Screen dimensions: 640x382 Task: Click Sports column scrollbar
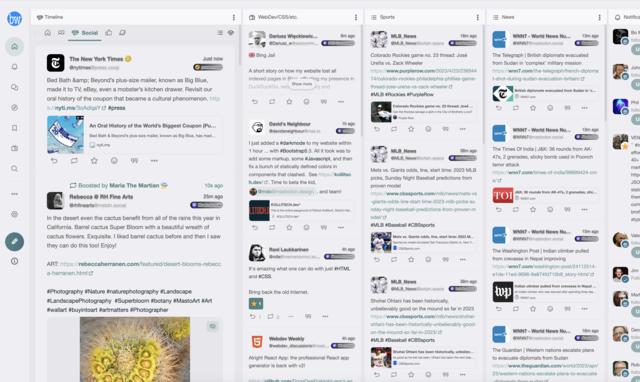point(484,84)
